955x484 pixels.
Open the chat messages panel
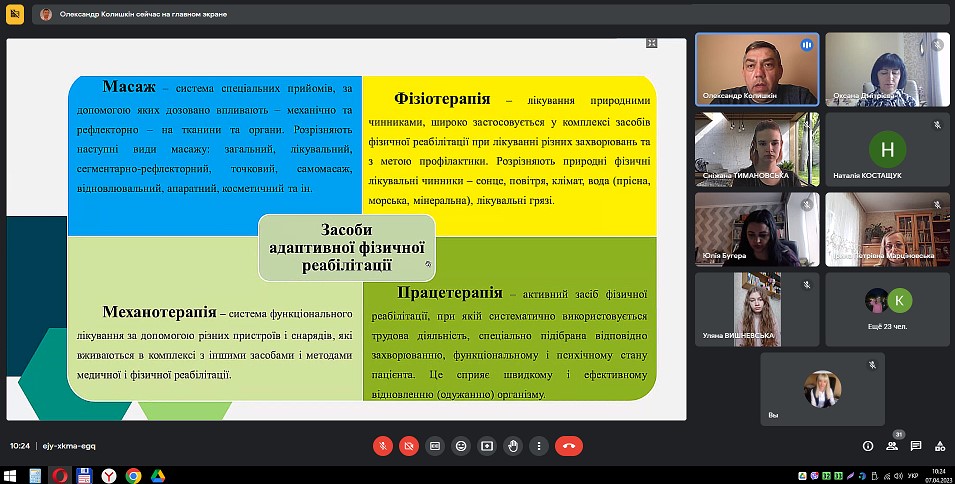[916, 446]
